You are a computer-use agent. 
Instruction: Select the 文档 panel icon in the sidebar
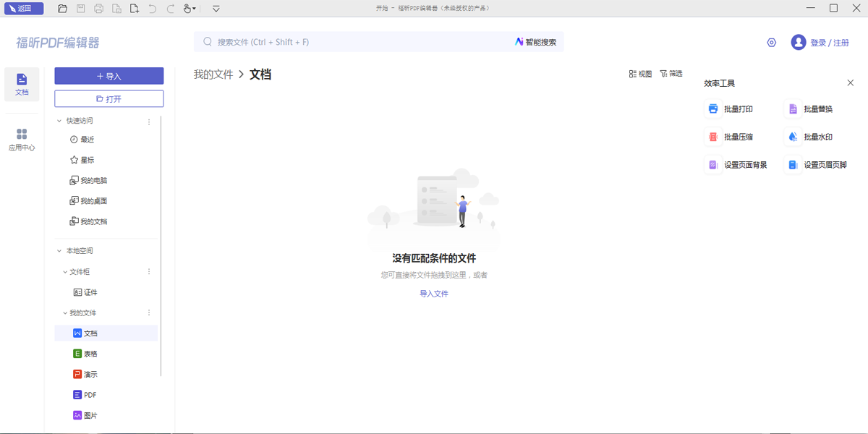coord(22,85)
